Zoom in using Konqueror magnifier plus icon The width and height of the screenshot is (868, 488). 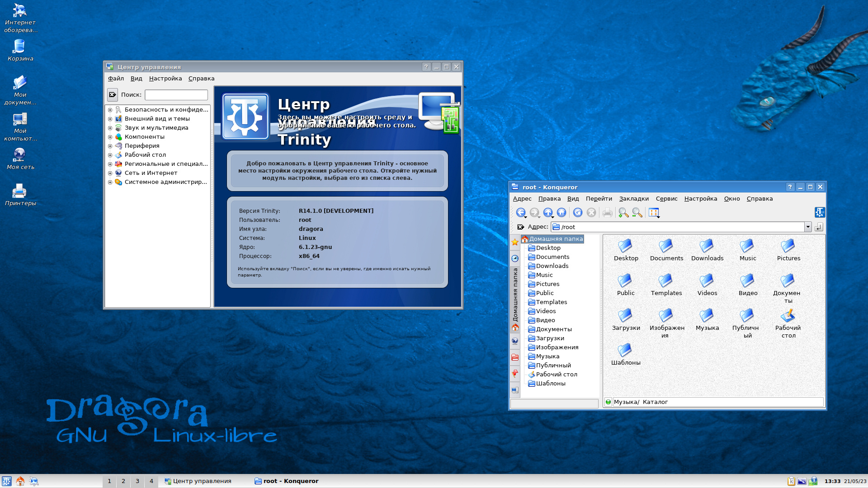624,212
